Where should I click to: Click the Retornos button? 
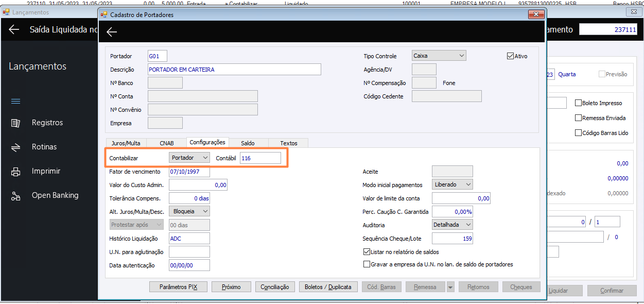[x=478, y=287]
